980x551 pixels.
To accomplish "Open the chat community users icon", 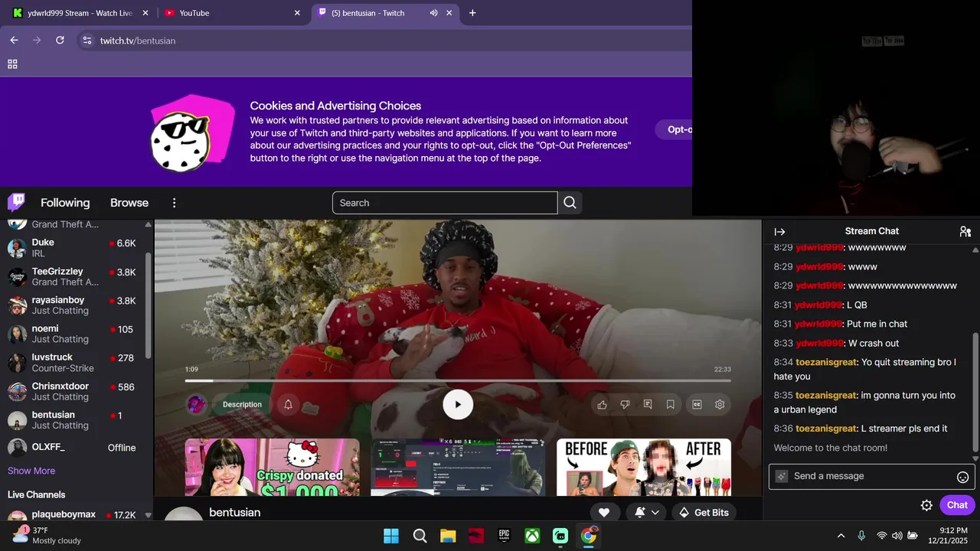I will coord(965,232).
